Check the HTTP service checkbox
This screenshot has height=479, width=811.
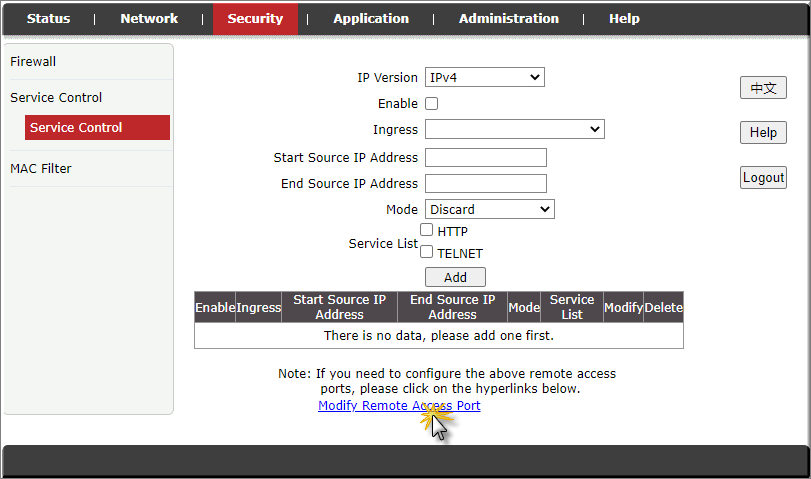point(427,230)
